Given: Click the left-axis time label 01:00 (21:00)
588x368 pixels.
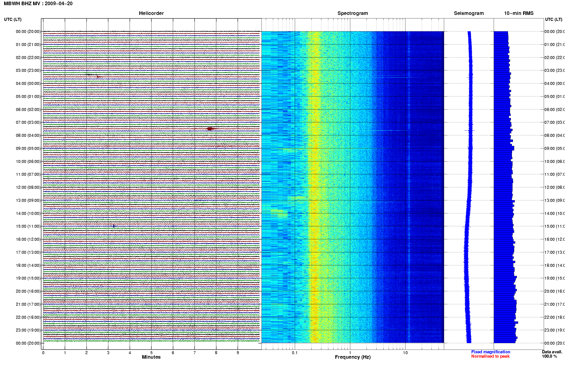Looking at the screenshot, I should 28,44.
